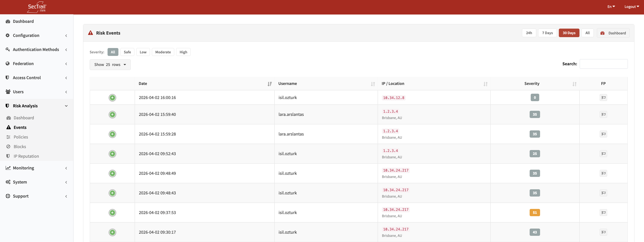Click the Dashboard button near time filters

pos(613,33)
